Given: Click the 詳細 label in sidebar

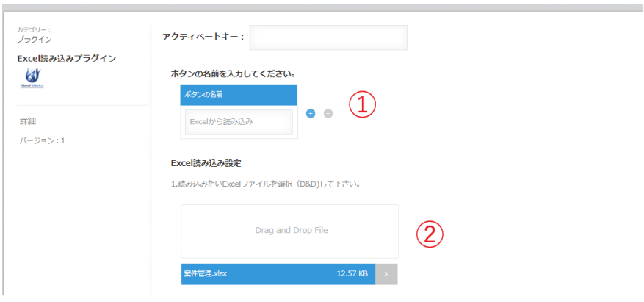Looking at the screenshot, I should pyautogui.click(x=28, y=121).
